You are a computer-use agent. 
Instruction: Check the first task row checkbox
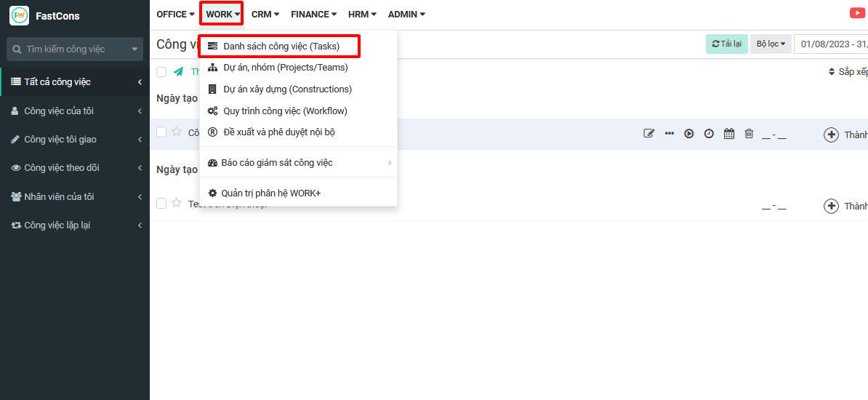click(161, 132)
